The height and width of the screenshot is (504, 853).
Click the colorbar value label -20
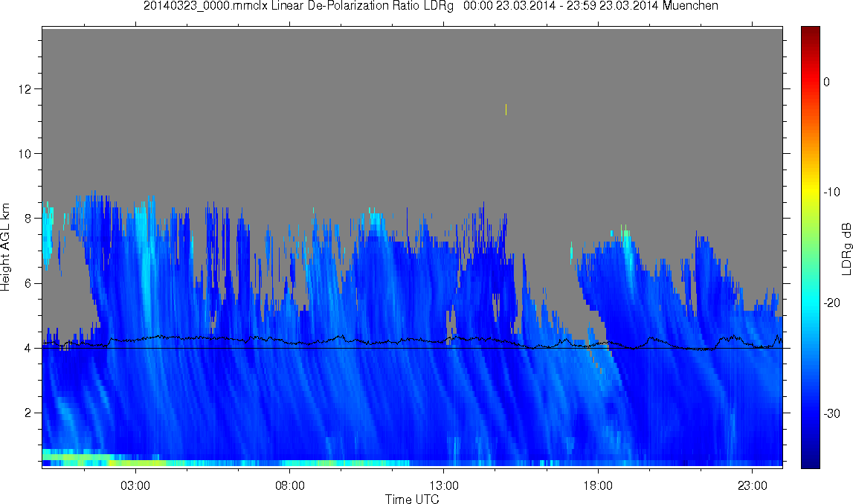831,303
